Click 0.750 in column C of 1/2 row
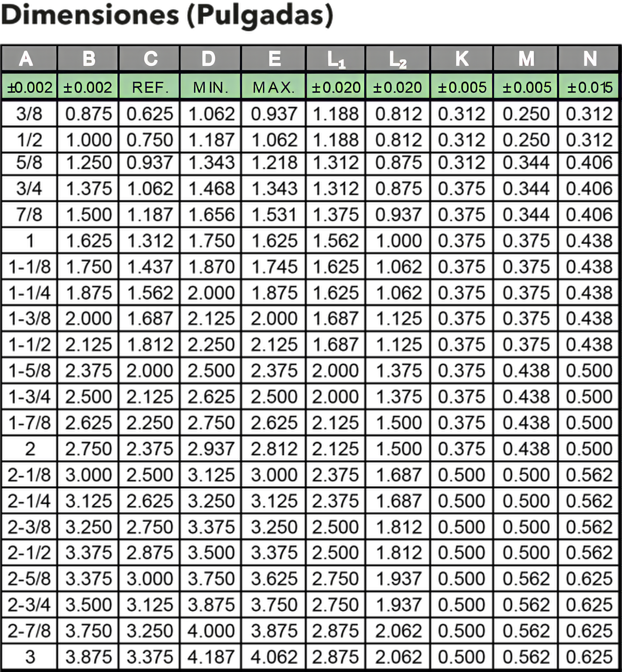The height and width of the screenshot is (672, 622). coord(150,140)
